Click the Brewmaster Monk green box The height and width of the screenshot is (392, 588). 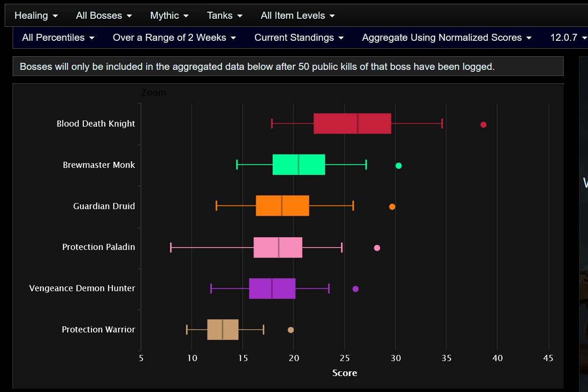[x=299, y=165]
